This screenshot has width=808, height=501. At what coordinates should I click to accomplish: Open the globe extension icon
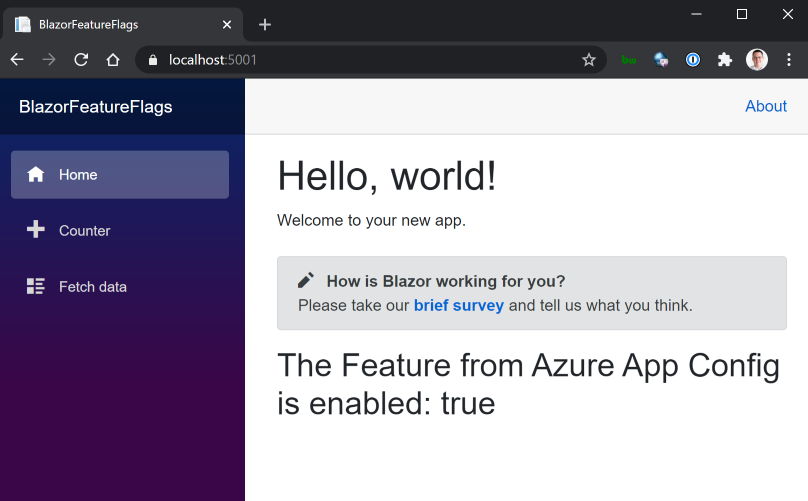point(661,60)
